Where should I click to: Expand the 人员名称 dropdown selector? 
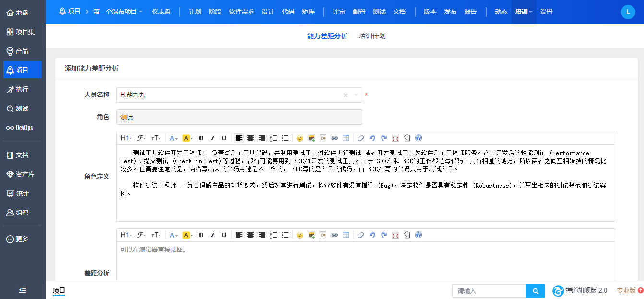coord(356,95)
